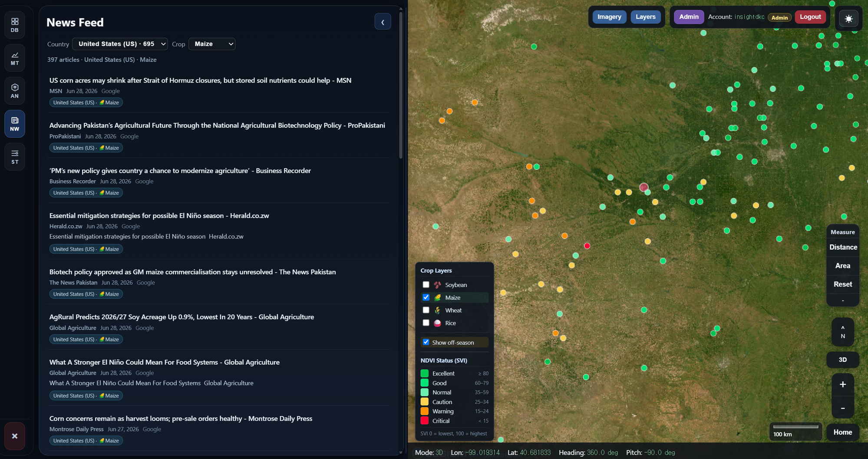The image size is (868, 459).
Task: Open the Layers menu
Action: click(646, 17)
